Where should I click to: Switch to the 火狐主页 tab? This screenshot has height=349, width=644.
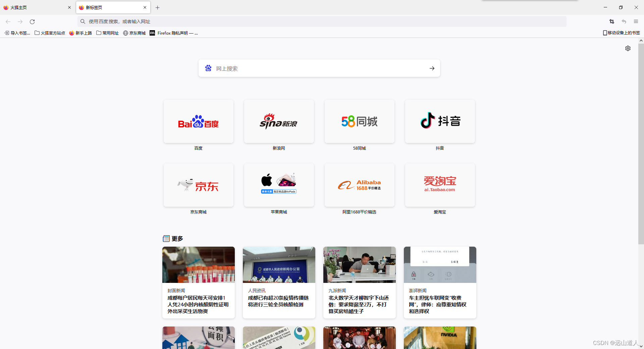(37, 7)
